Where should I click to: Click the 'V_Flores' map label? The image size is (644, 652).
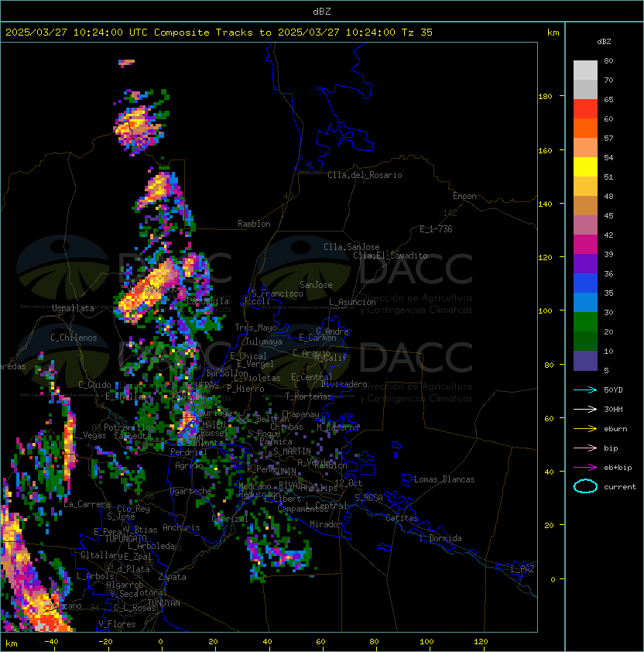coord(117,624)
